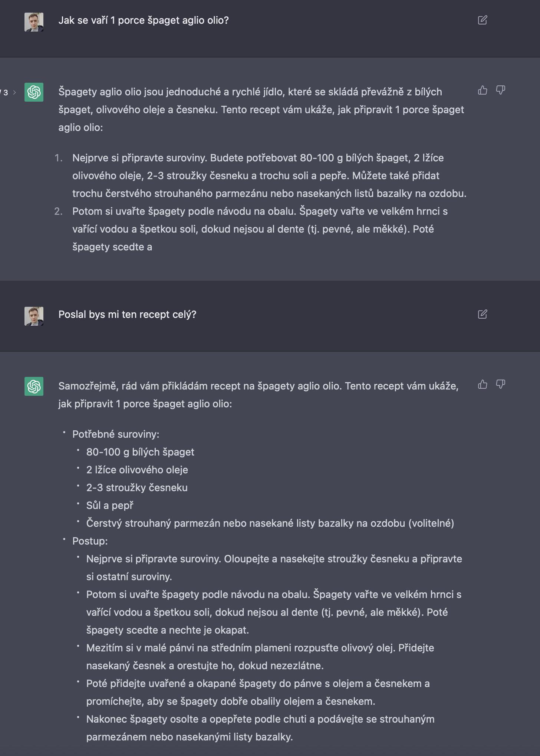Click the response version counter showing 3

point(5,92)
